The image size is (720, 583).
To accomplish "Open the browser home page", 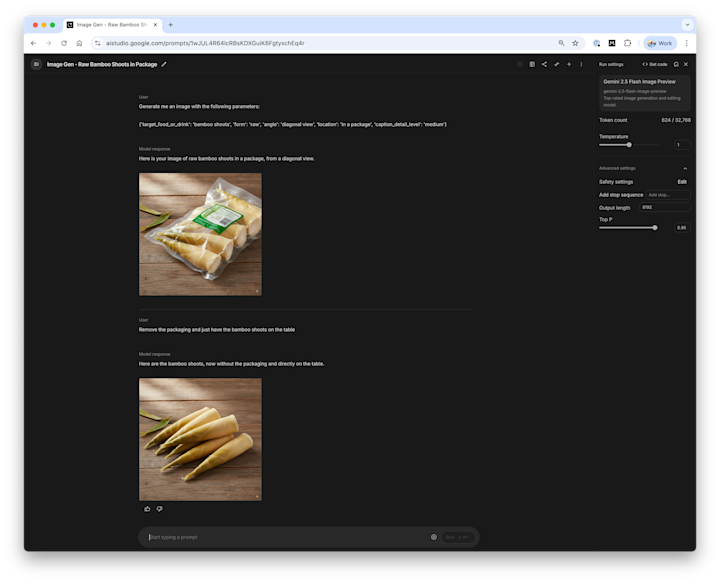I will pos(79,43).
